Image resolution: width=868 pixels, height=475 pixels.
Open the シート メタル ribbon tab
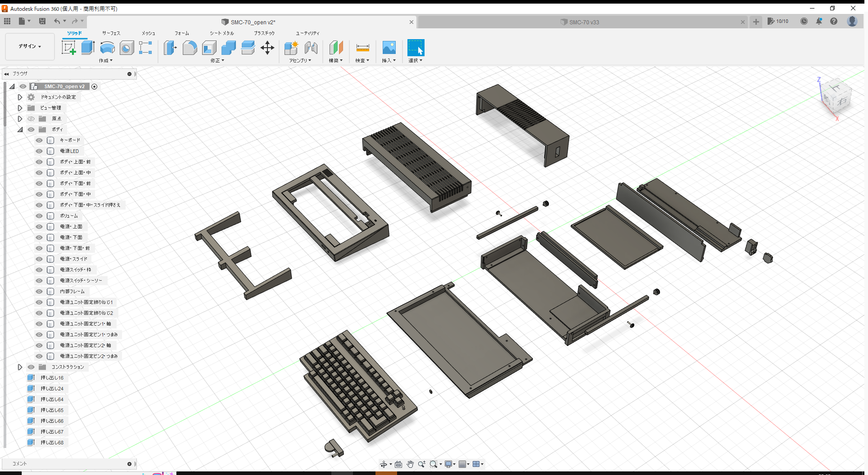point(221,33)
